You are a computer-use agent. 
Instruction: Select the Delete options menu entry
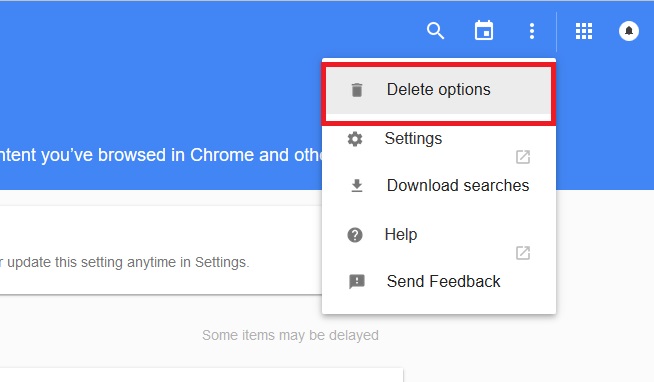[x=439, y=90]
